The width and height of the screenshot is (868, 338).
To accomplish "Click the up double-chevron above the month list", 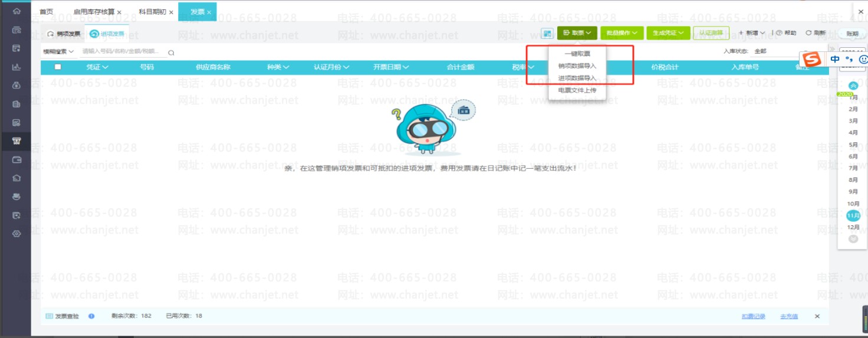I will coord(853,86).
